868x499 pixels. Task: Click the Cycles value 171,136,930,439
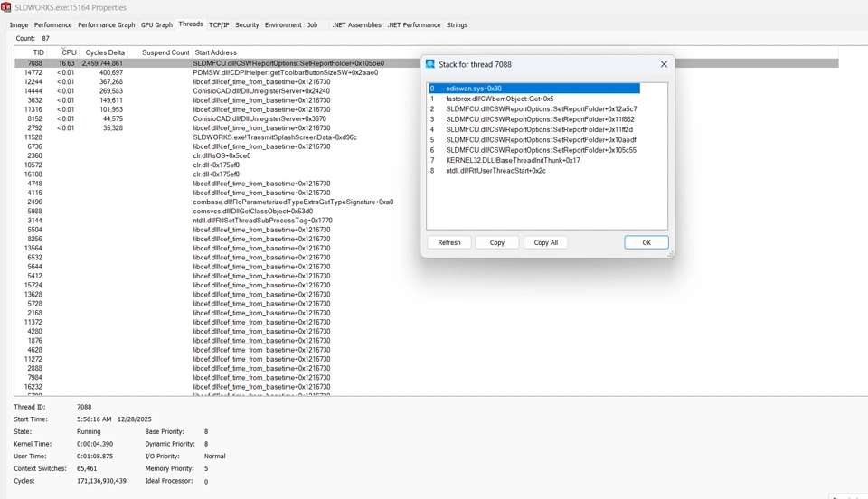click(x=101, y=481)
